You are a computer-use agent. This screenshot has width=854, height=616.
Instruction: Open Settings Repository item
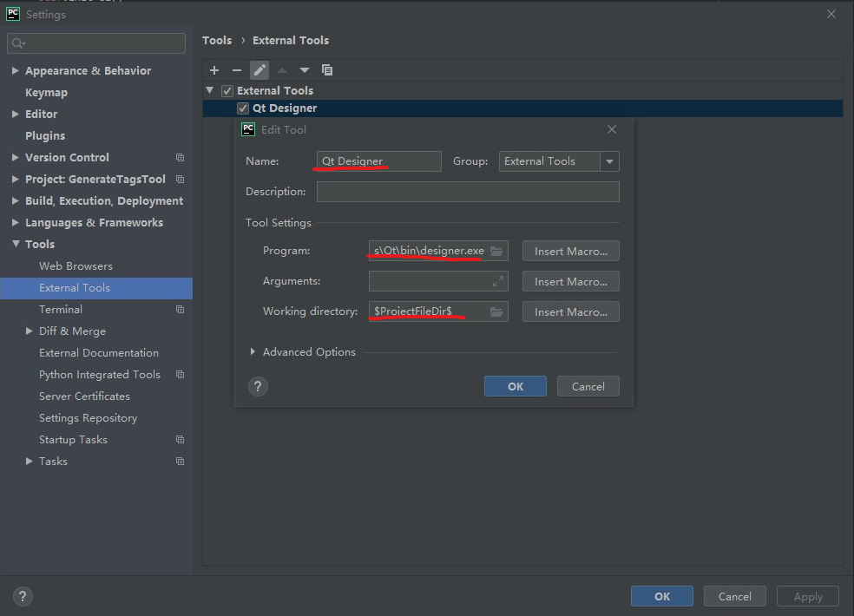pyautogui.click(x=89, y=417)
